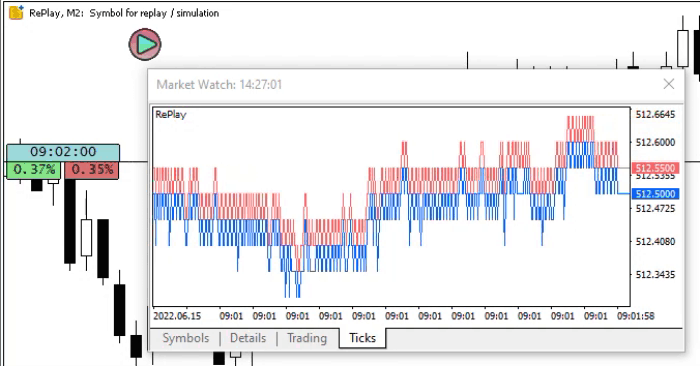The width and height of the screenshot is (700, 366).
Task: Click the tall white candlestick at the top right
Action: click(x=683, y=48)
